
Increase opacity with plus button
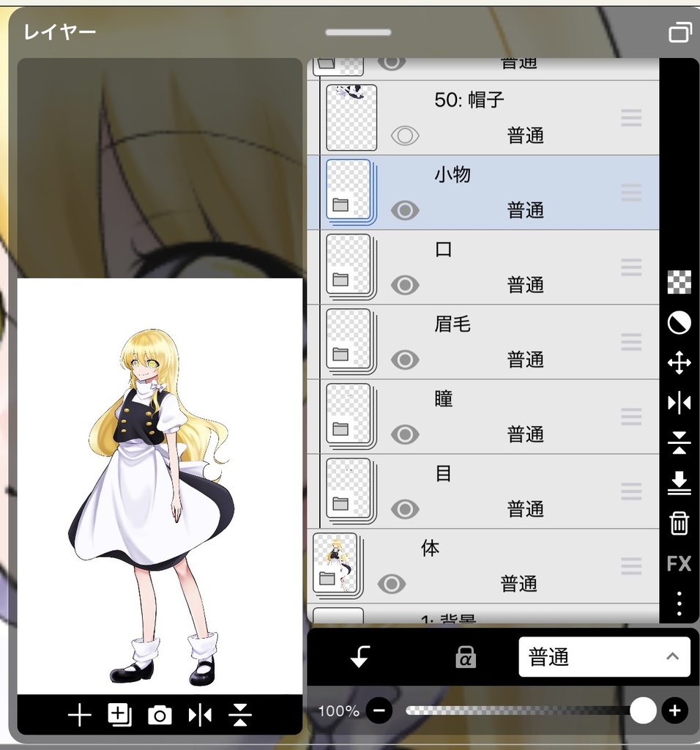(x=674, y=710)
